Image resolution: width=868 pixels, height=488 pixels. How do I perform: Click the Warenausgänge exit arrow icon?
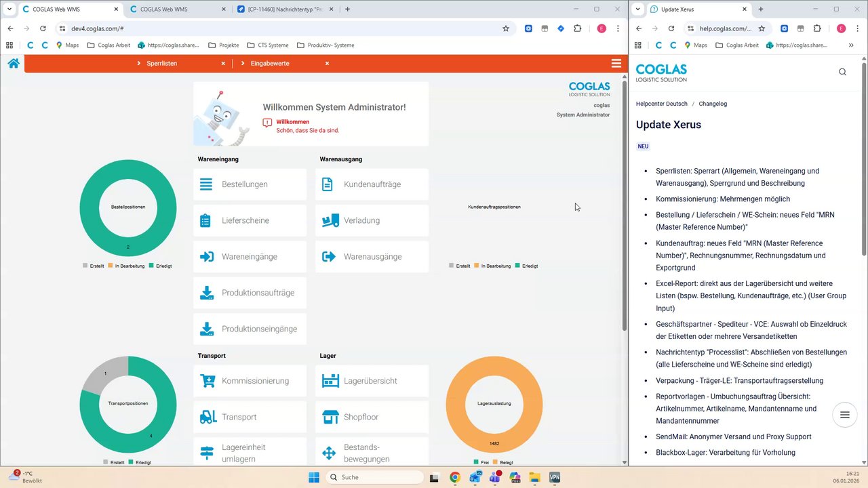click(x=329, y=257)
